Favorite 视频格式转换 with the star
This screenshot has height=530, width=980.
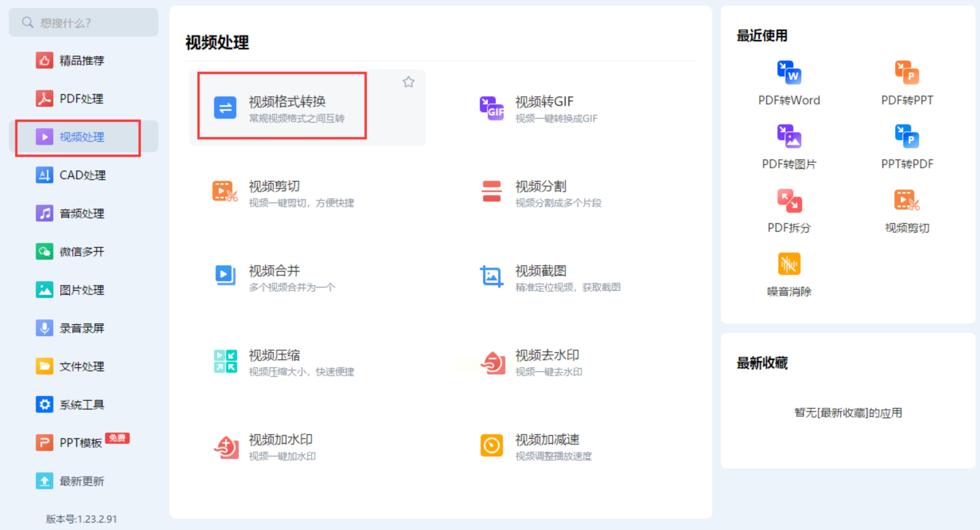(x=408, y=82)
